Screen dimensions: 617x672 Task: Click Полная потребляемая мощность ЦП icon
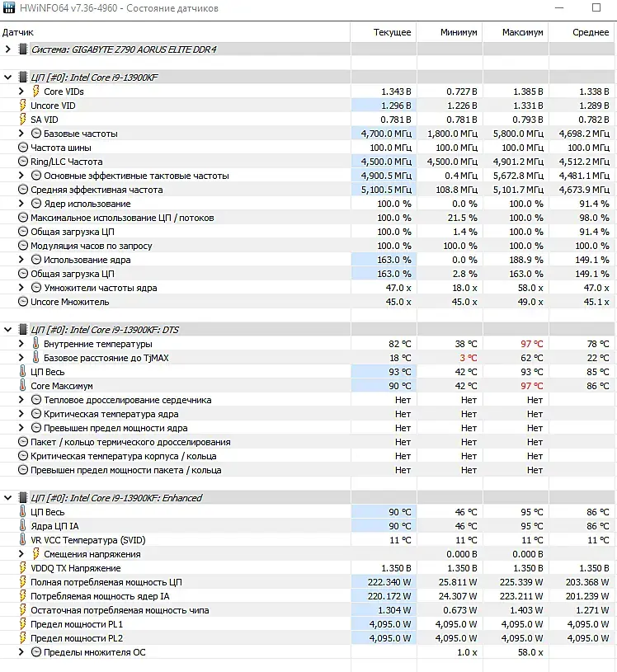click(x=23, y=581)
